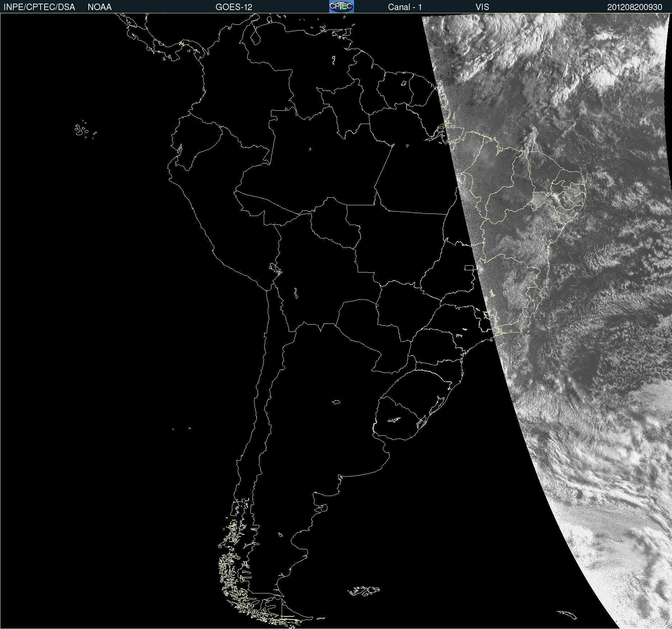Click the South Georgia island outline

tap(567, 615)
